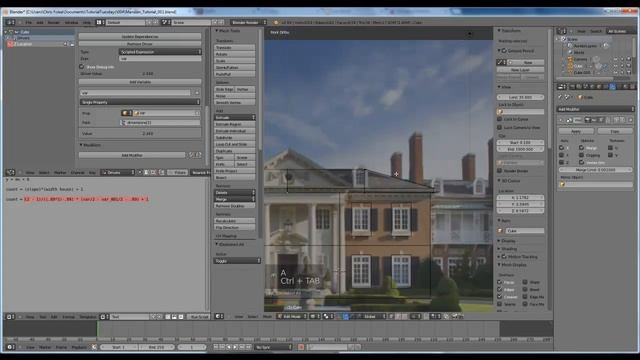Open 3D View's editor type icon
Screen dimensions: 640x360
218,316
